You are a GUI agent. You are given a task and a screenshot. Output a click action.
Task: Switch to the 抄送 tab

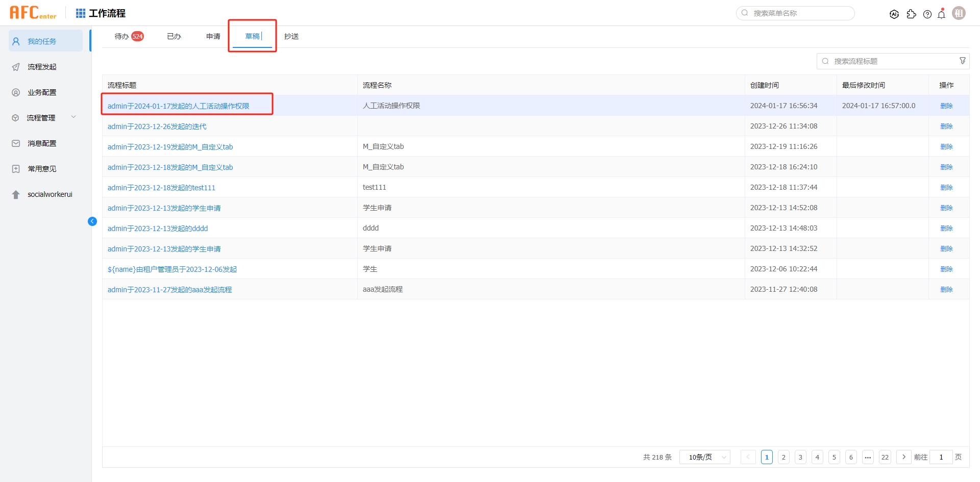pos(291,36)
